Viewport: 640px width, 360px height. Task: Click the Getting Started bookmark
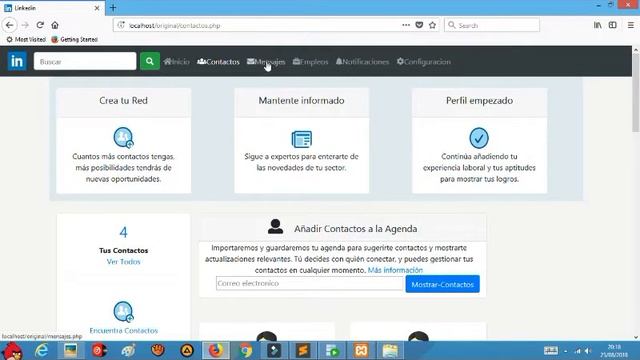[75, 39]
